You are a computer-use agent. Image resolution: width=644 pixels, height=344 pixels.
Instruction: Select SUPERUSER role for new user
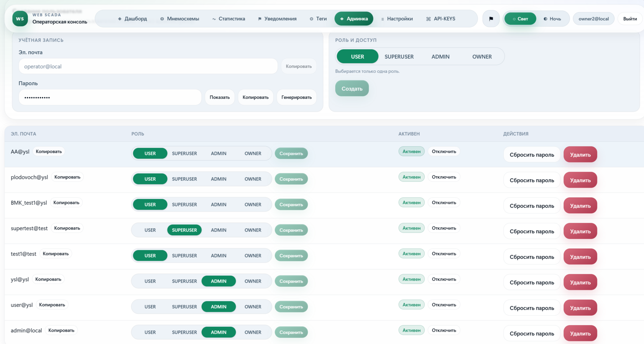(399, 57)
